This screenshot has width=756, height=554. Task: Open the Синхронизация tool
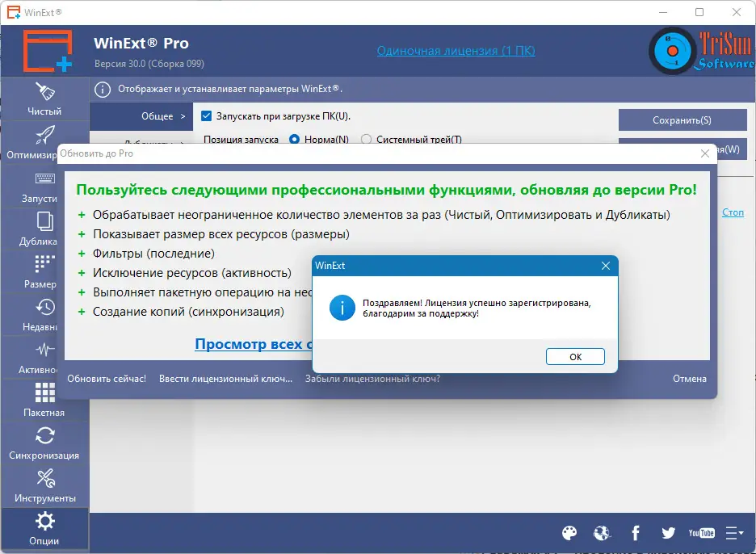click(44, 443)
